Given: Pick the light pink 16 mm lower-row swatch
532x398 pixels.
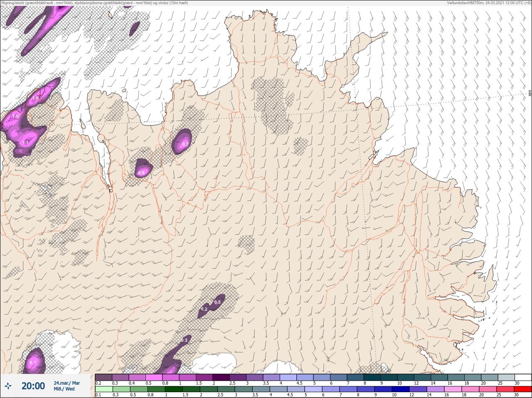Looking at the screenshot, I should (453, 389).
